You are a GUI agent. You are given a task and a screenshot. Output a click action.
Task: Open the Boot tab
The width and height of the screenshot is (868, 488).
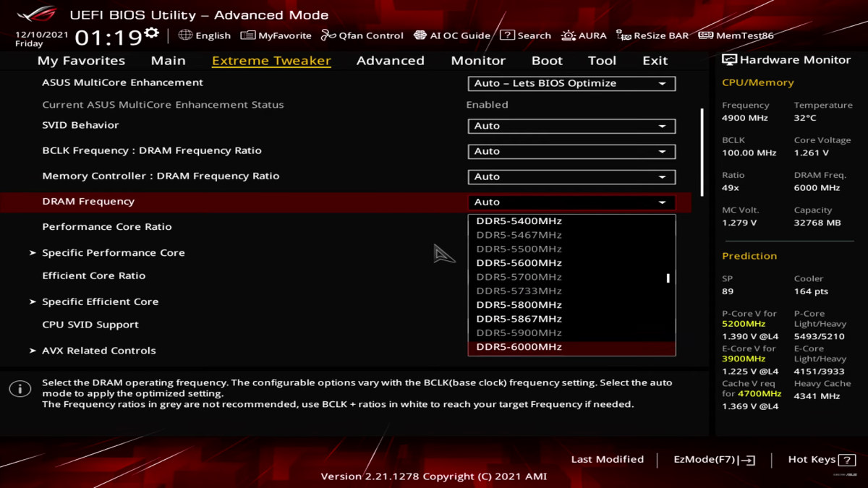[547, 61]
